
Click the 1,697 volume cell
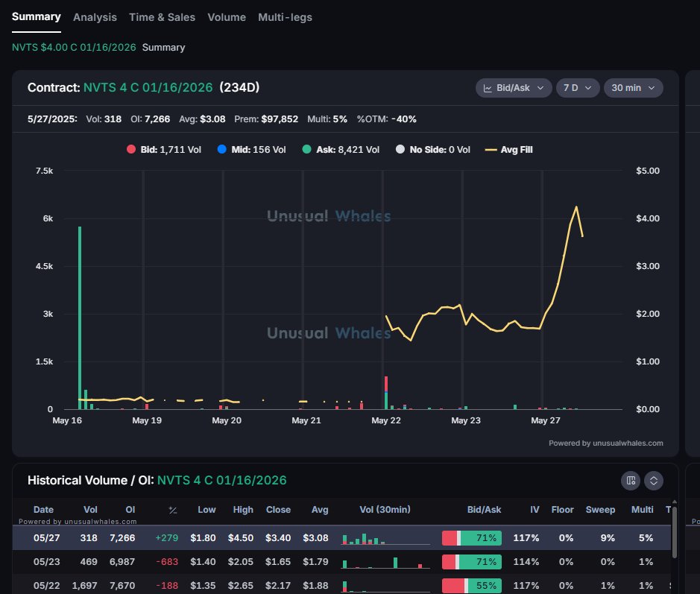pyautogui.click(x=85, y=586)
